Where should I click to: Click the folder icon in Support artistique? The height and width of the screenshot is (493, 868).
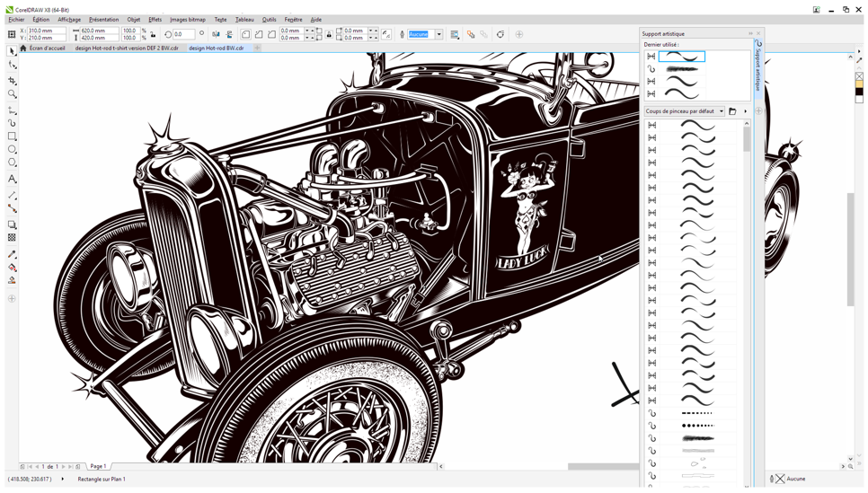coord(732,111)
